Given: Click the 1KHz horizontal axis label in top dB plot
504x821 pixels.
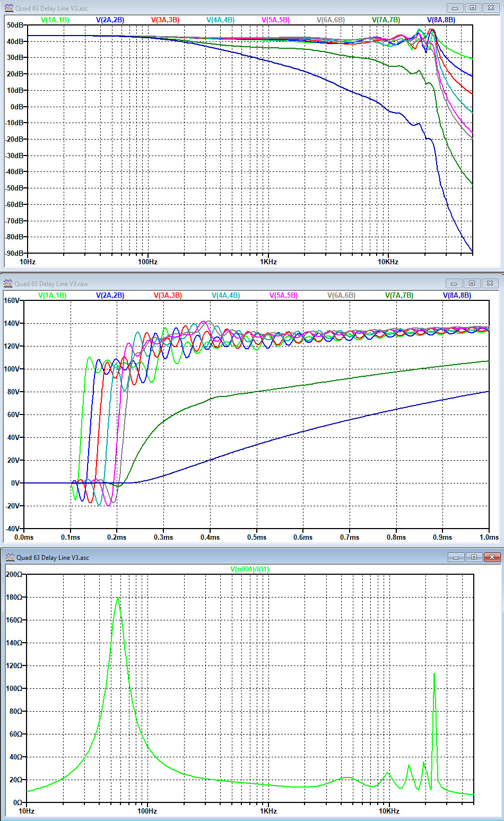Looking at the screenshot, I should pos(268,262).
